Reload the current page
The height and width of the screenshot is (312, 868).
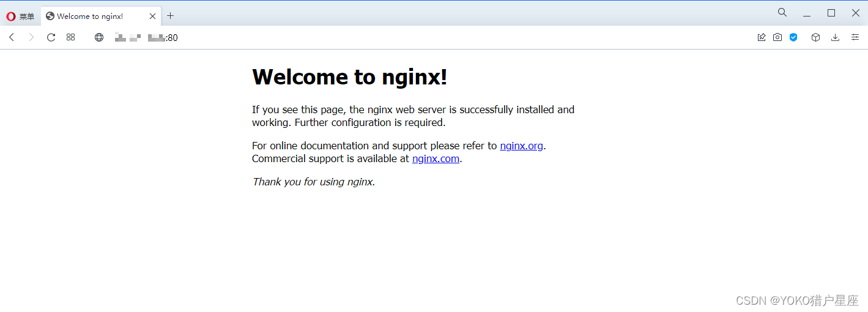click(51, 37)
